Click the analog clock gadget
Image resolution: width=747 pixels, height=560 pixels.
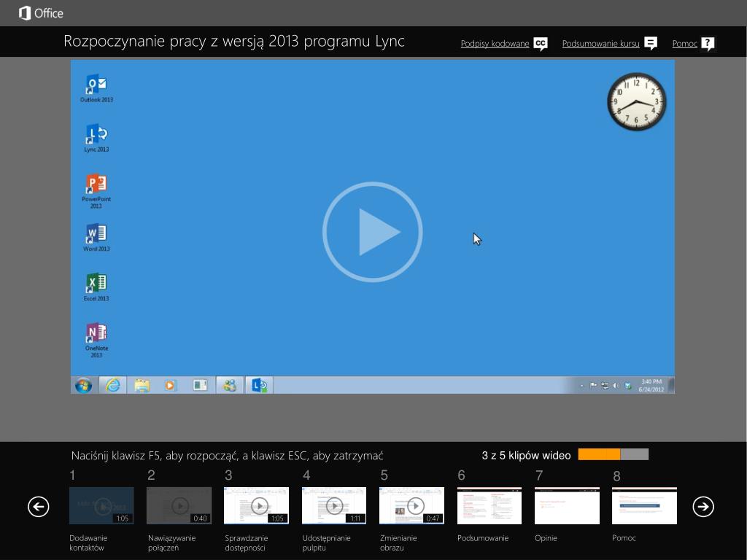636,101
